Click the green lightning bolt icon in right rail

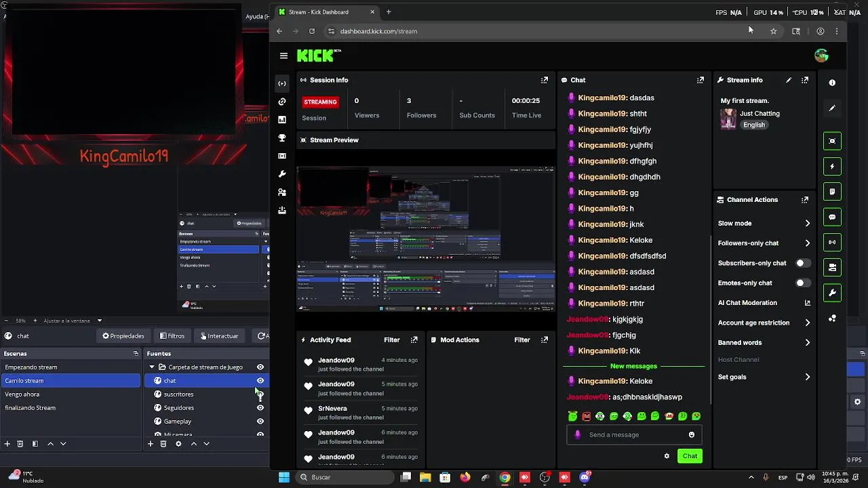832,167
